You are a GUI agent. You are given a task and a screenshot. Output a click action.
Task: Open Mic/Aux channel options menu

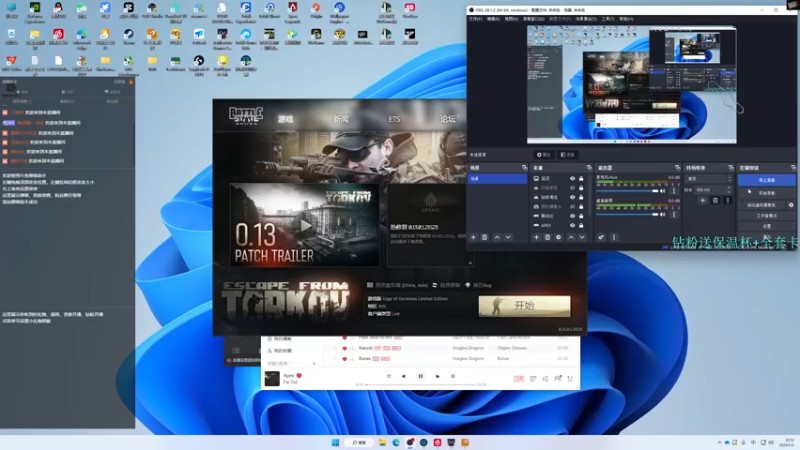674,191
